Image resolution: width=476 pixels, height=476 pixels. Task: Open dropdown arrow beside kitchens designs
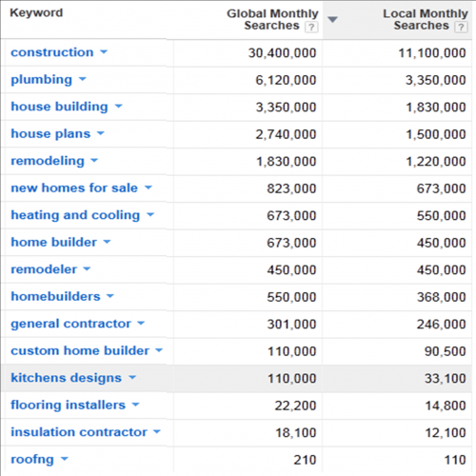pyautogui.click(x=132, y=377)
